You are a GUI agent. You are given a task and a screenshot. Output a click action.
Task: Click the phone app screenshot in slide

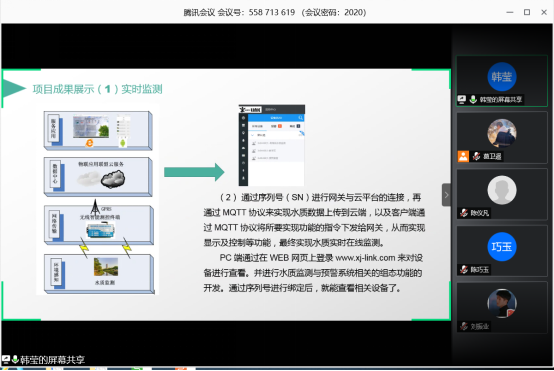click(x=272, y=145)
